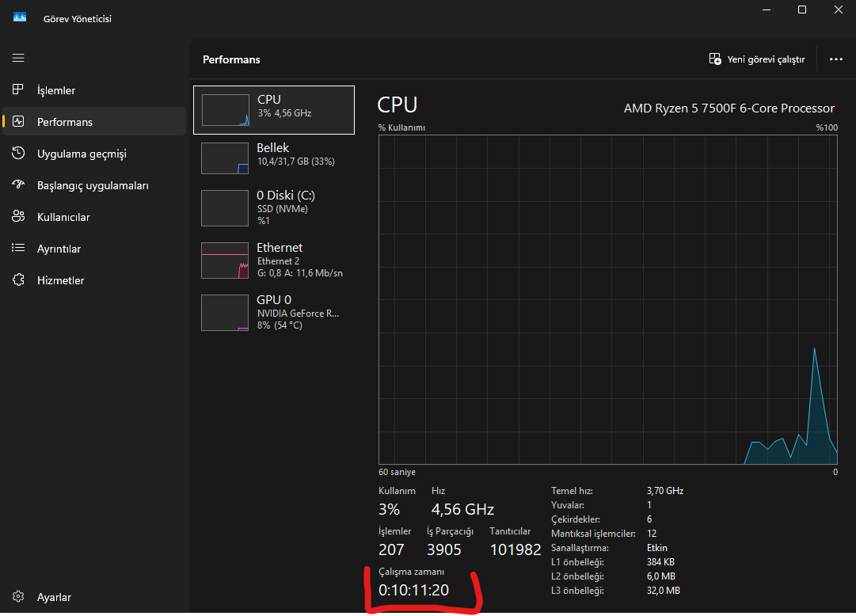Close the Görev Yöneticisi window
This screenshot has width=856, height=616.
[x=838, y=10]
